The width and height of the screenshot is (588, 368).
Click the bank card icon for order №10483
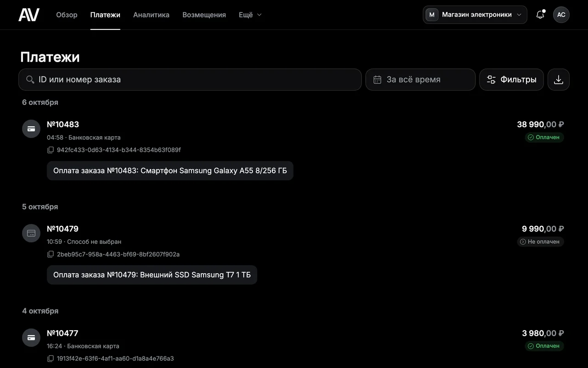(x=31, y=129)
